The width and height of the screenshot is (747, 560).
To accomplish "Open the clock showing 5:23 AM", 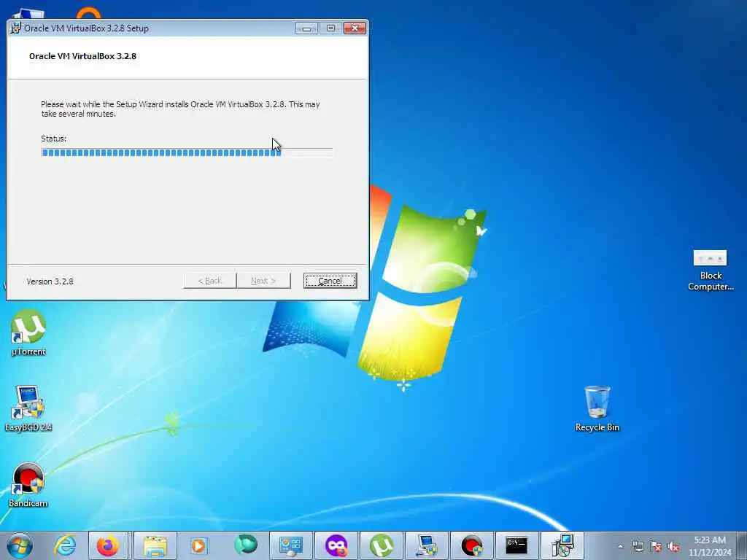I will (x=709, y=545).
